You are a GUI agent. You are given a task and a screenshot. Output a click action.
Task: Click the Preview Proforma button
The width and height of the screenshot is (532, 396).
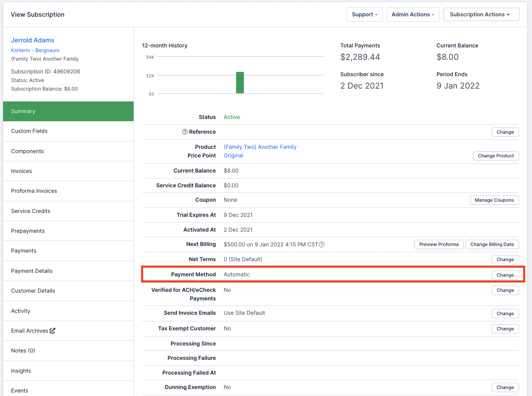click(x=439, y=244)
